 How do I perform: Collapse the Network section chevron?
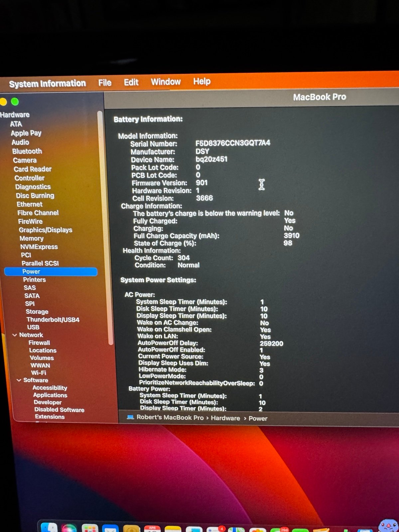(15, 335)
